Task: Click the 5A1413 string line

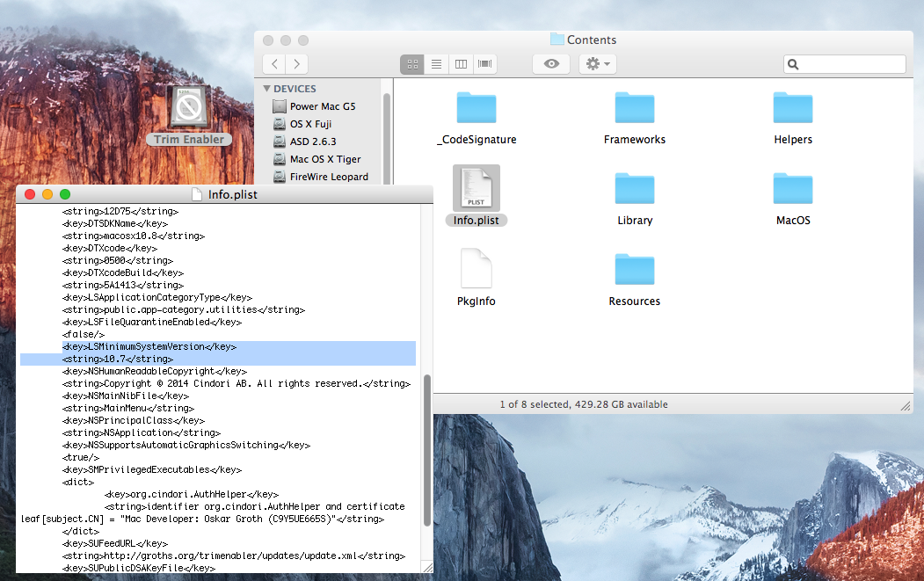Action: 122,285
